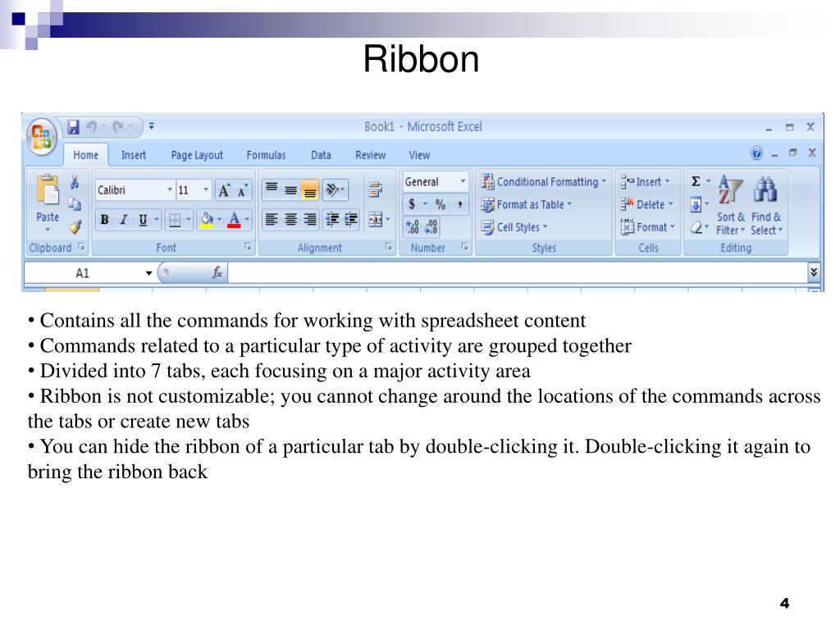Increase decimal places

413,226
